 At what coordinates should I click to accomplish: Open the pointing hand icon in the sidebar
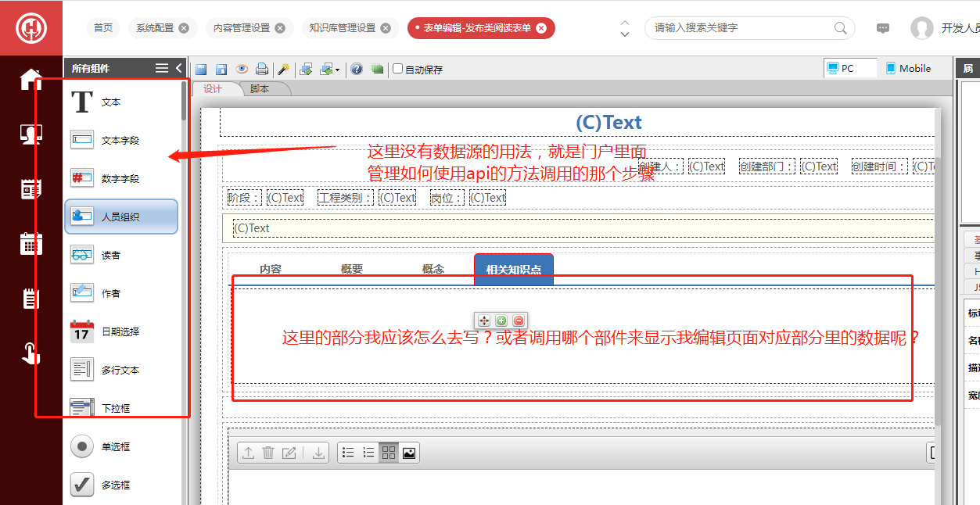click(x=31, y=353)
